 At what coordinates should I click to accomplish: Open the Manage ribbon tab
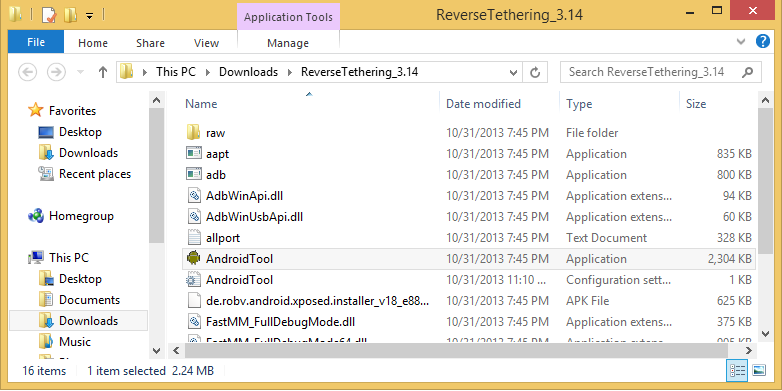(288, 43)
